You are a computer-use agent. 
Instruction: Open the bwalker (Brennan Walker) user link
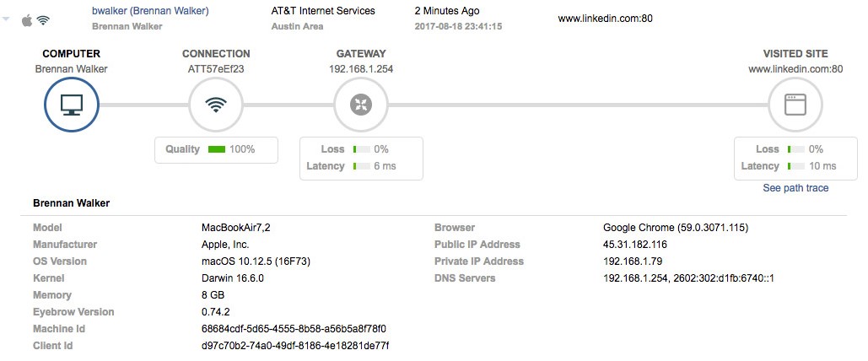pyautogui.click(x=150, y=10)
